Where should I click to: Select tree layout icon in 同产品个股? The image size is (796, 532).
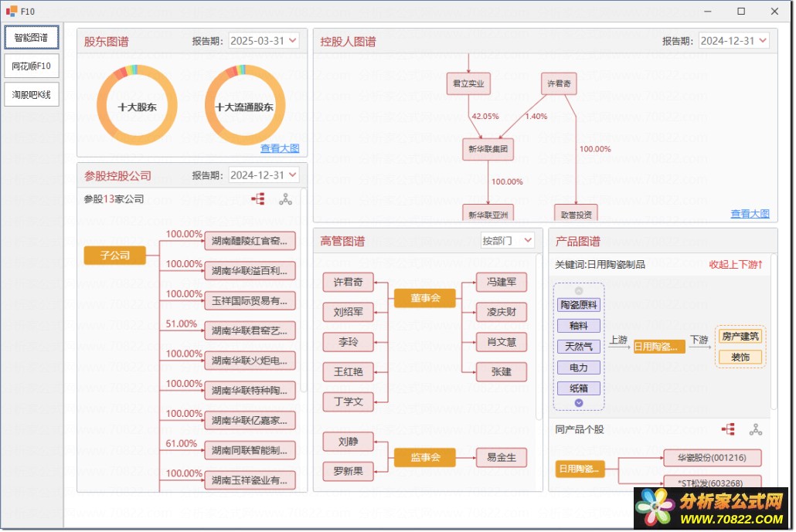(728, 429)
